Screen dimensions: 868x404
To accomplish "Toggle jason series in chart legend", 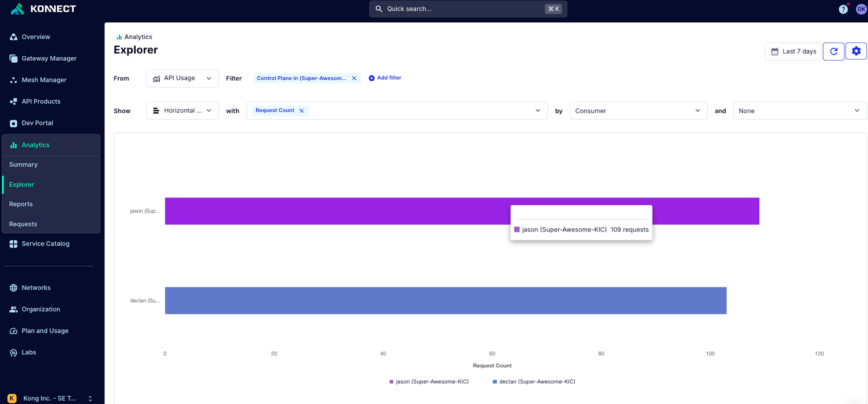I will pyautogui.click(x=429, y=382).
